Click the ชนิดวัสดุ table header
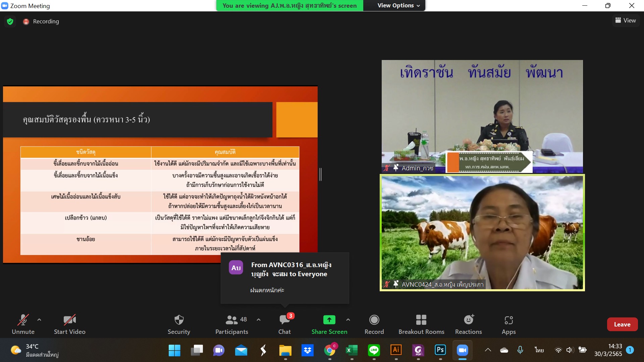The image size is (644, 362). [x=86, y=152]
